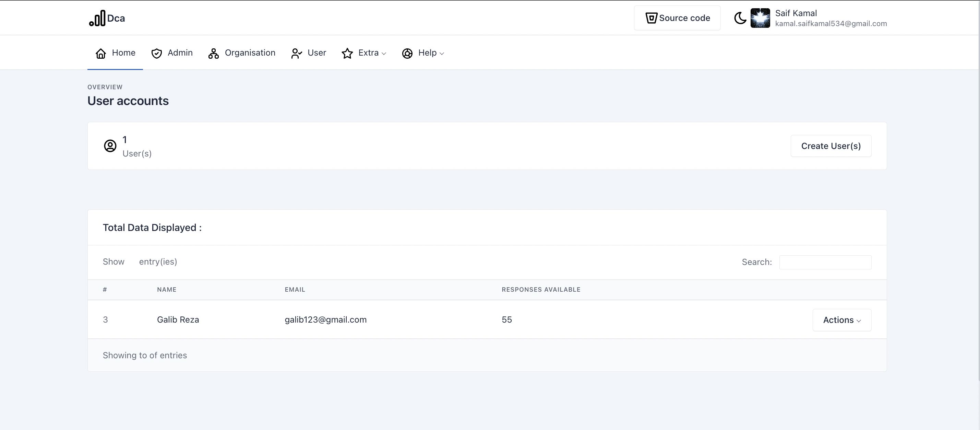This screenshot has height=430, width=980.
Task: Click the User check icon in navbar
Action: pos(296,53)
